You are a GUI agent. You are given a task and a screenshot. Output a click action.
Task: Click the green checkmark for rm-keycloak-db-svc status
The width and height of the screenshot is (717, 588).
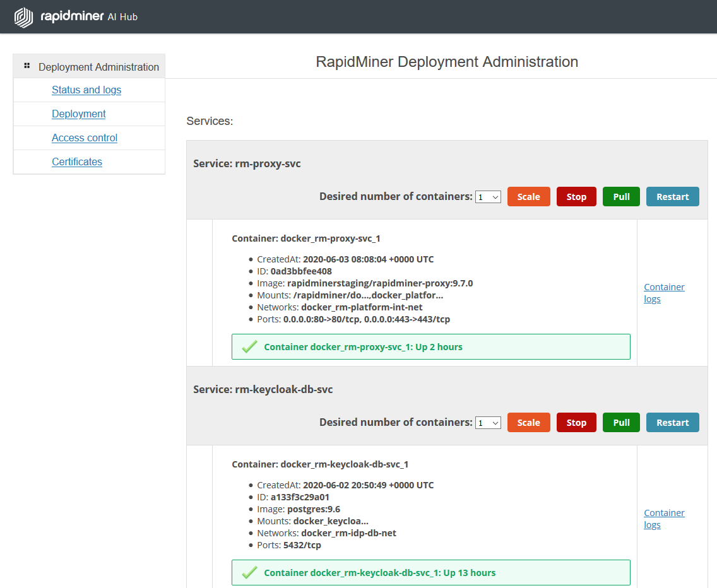[249, 572]
